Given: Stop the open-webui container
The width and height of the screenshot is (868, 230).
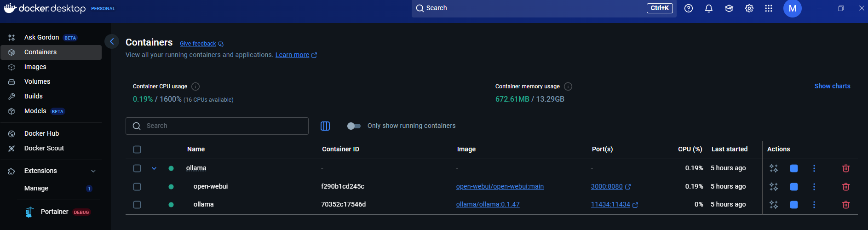Looking at the screenshot, I should click(794, 187).
